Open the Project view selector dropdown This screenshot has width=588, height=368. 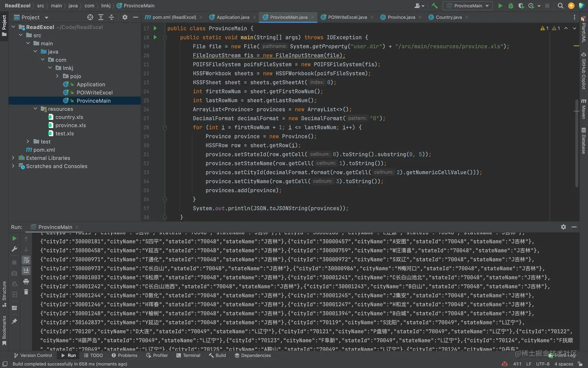(31, 17)
